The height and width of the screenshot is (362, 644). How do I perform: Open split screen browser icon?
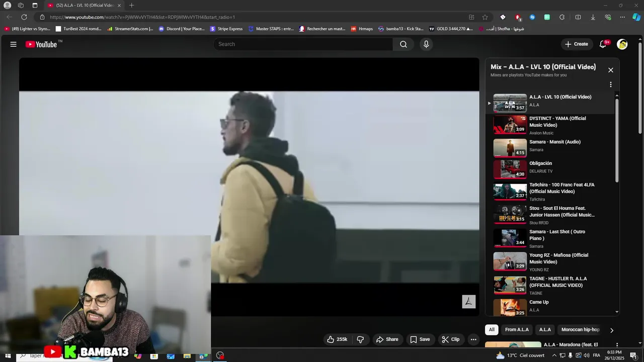point(578,17)
